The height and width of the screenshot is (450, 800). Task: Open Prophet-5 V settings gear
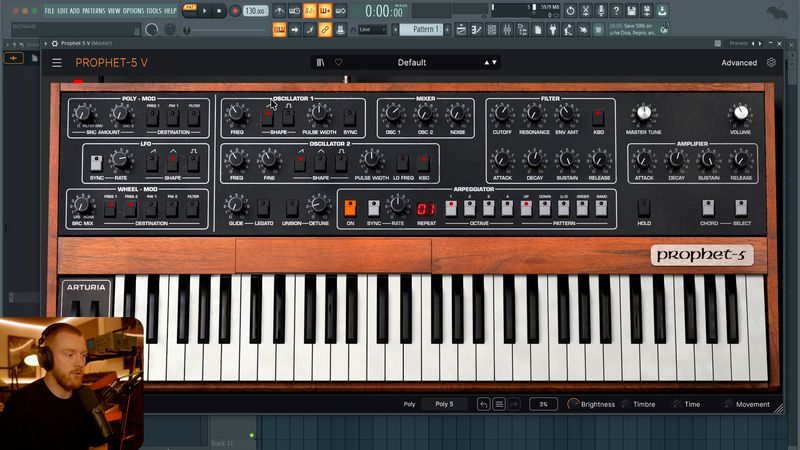[x=771, y=62]
